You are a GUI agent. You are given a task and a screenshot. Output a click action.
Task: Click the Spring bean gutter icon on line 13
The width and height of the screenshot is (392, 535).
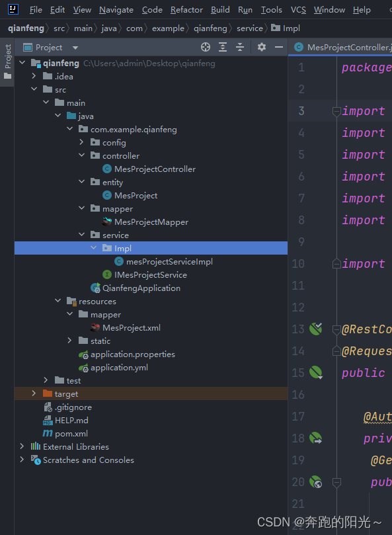(315, 329)
